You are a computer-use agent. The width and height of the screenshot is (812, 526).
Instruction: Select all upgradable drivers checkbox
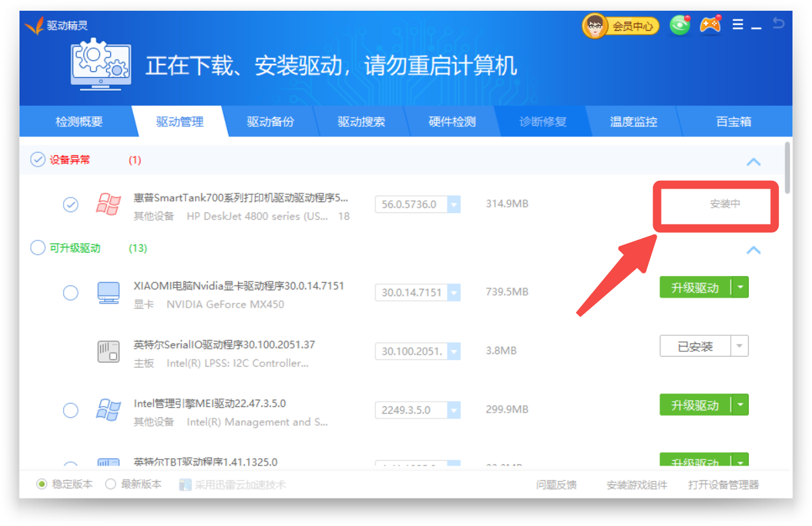click(x=38, y=248)
